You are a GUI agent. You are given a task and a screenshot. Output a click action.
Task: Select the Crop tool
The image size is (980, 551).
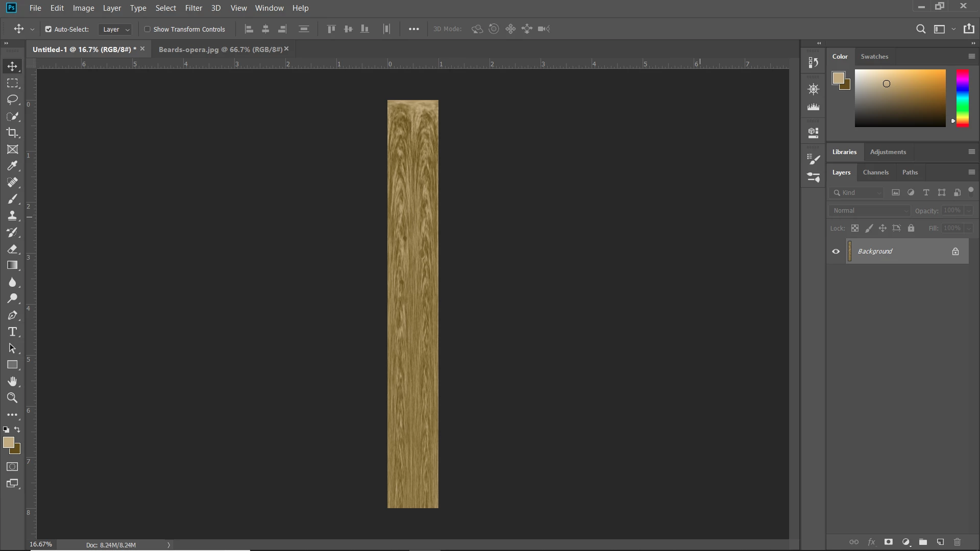tap(12, 133)
